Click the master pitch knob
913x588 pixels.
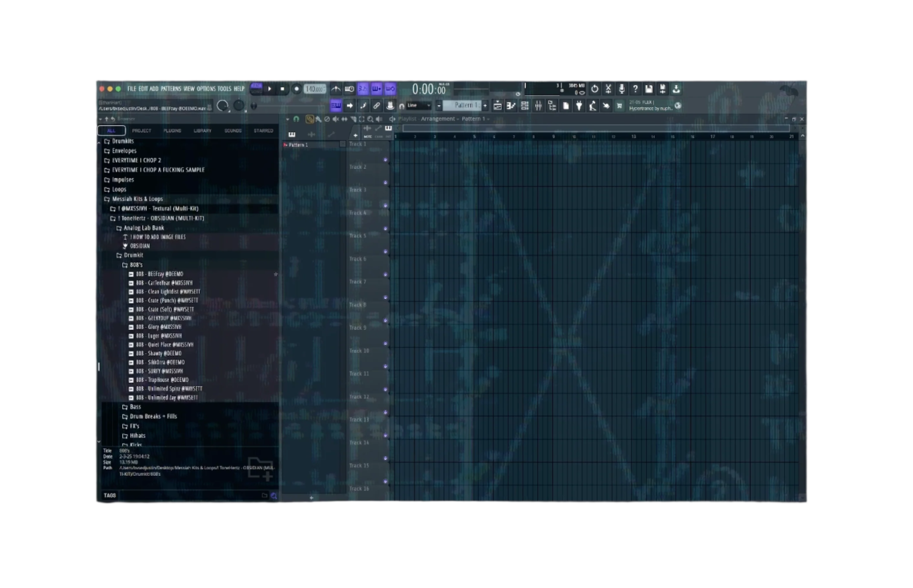239,106
